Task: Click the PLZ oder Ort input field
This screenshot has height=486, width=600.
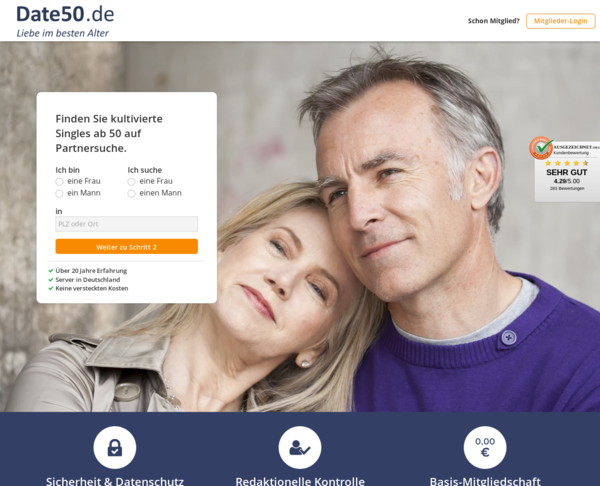Action: (x=127, y=224)
